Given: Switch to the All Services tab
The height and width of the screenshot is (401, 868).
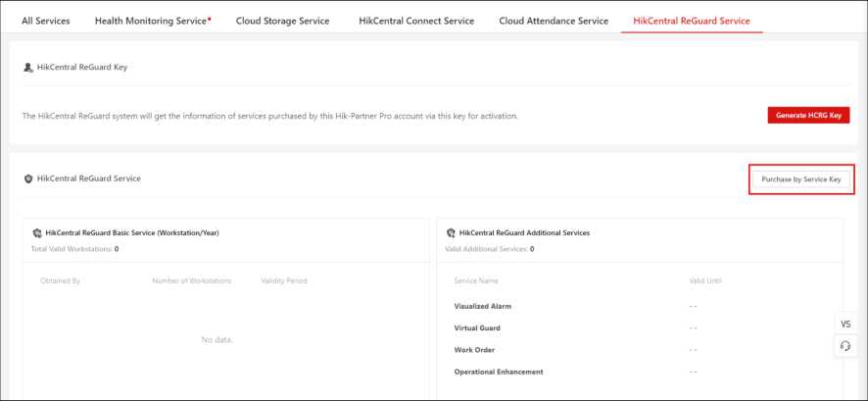Looking at the screenshot, I should pyautogui.click(x=45, y=21).
